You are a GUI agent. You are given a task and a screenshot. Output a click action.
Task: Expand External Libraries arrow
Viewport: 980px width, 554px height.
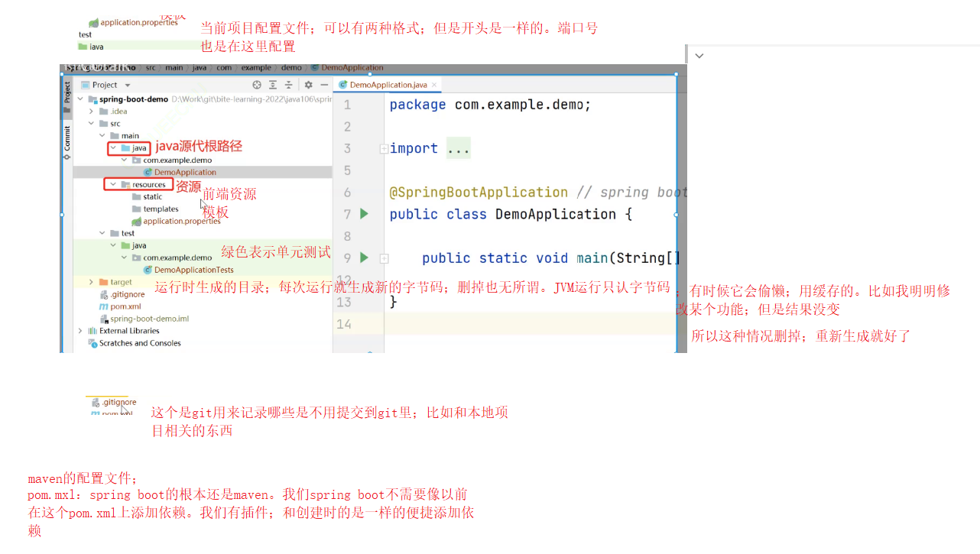pos(80,331)
